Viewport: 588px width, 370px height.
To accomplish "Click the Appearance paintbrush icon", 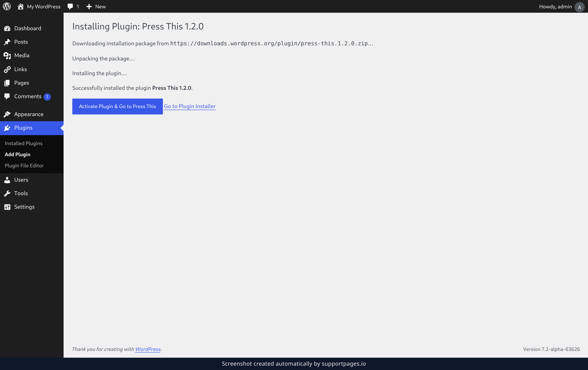I will point(7,114).
